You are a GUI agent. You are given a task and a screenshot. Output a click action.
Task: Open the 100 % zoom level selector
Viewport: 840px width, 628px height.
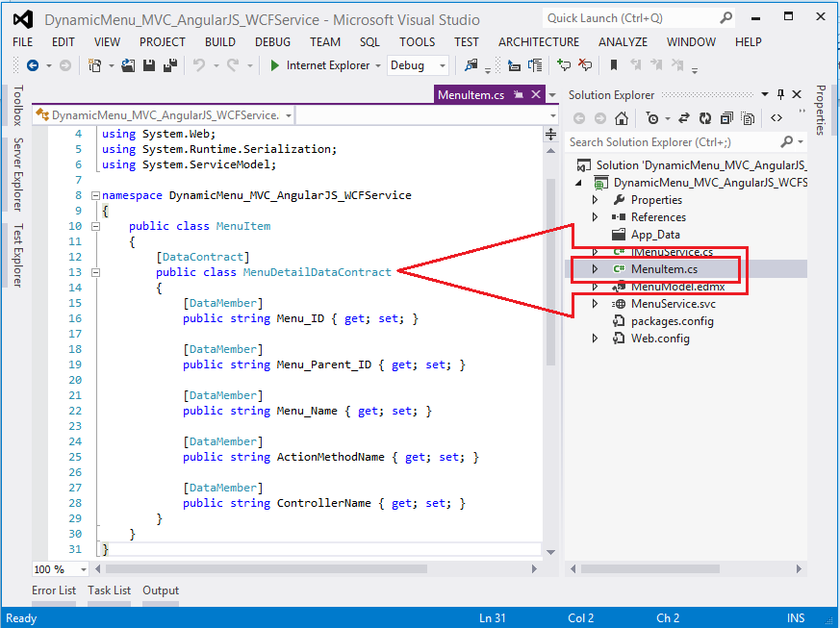[83, 569]
